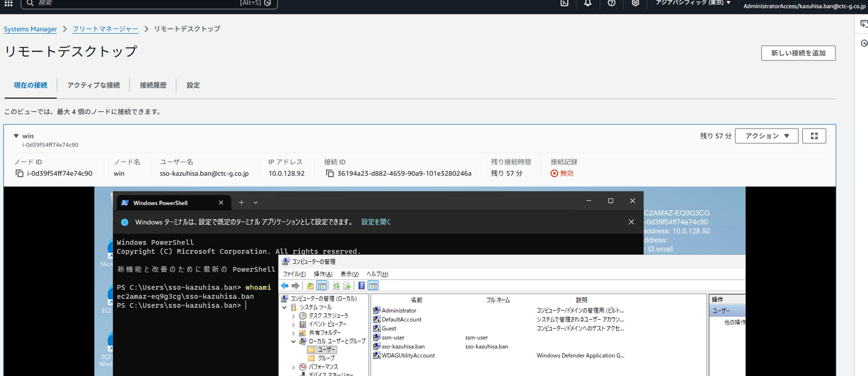Copy the node ID i-0d39f54ff74e74c90

pyautogui.click(x=20, y=173)
